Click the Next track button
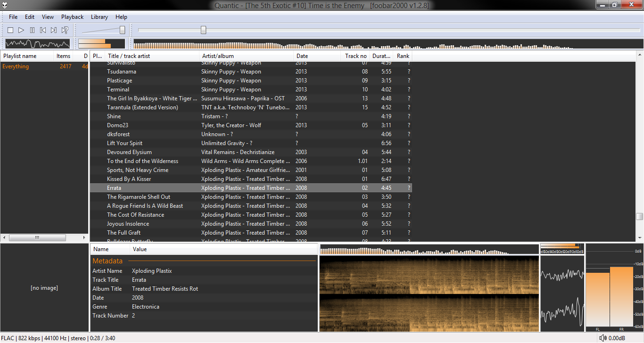The width and height of the screenshot is (644, 343). [x=54, y=30]
